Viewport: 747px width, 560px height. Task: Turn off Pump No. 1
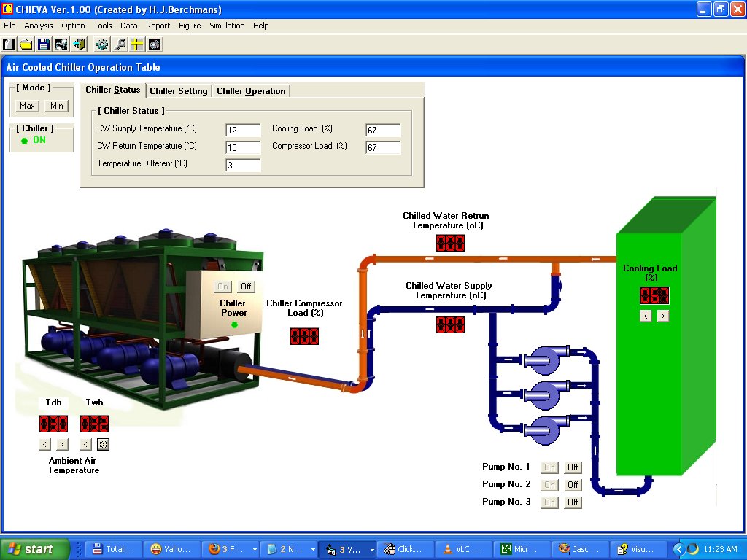pos(573,467)
